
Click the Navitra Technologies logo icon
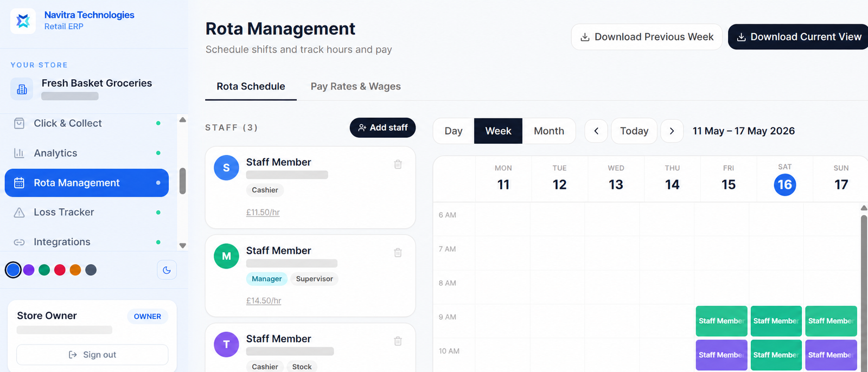tap(23, 21)
